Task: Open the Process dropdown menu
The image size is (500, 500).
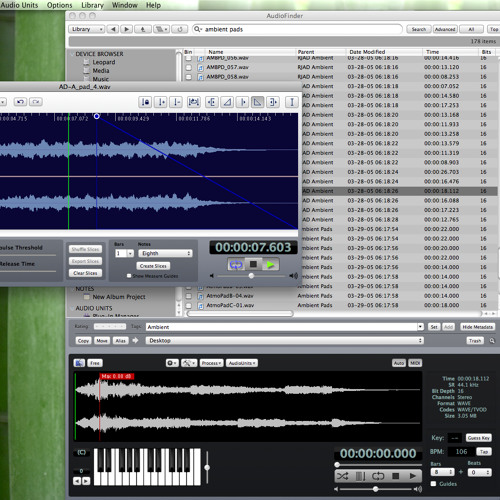Action: (x=211, y=363)
